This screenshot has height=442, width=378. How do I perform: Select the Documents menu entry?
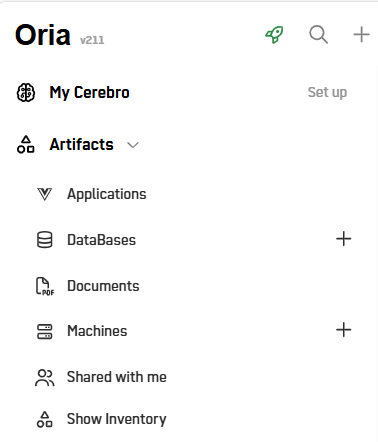[103, 286]
